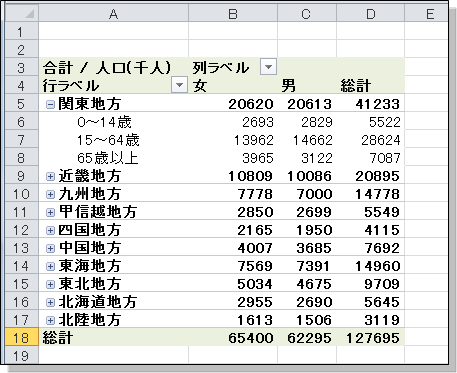This screenshot has height=373, width=457.
Task: Click the 女 column label cell
Action: [x=233, y=86]
